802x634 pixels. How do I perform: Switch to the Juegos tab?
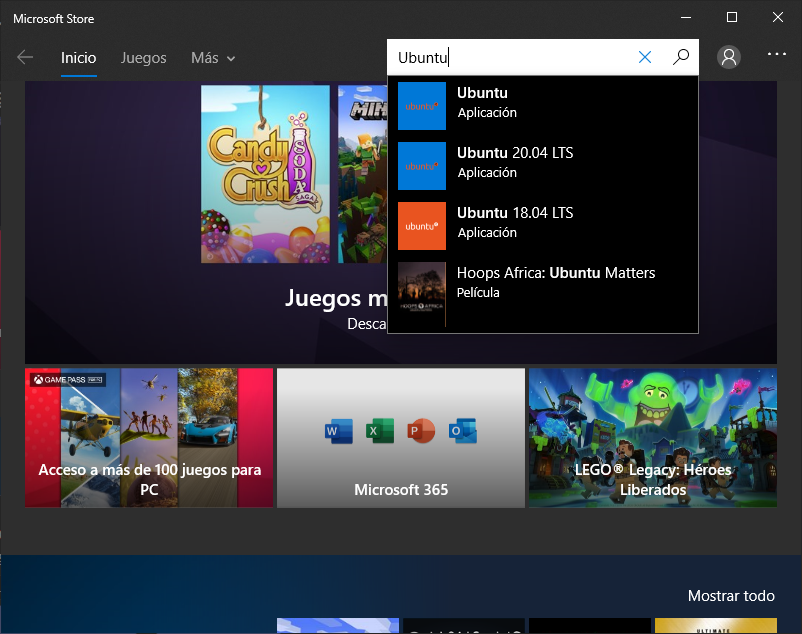point(143,58)
